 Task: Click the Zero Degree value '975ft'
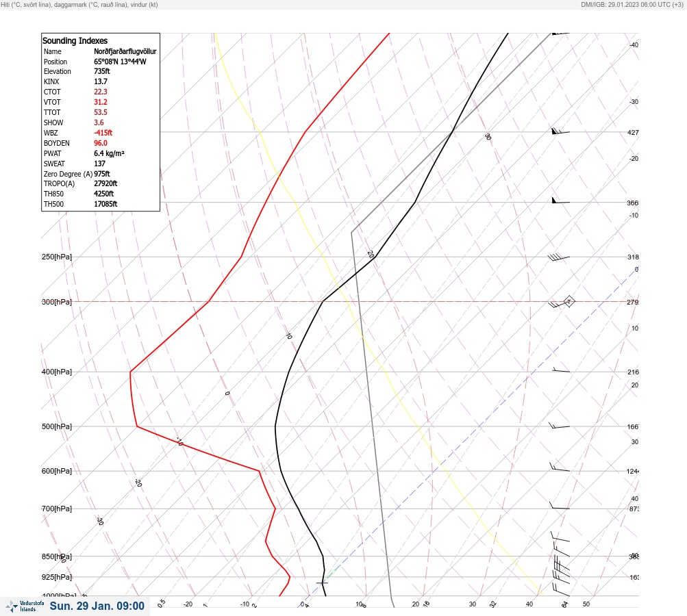(x=101, y=174)
